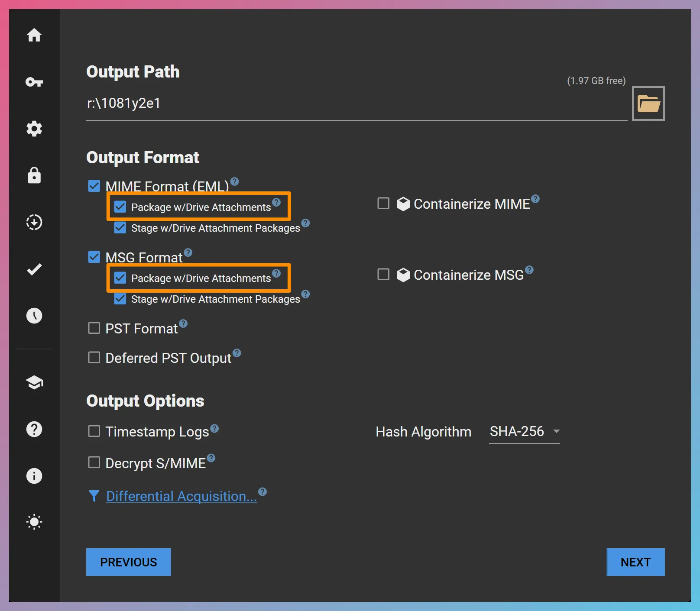
Task: Click the padlock icon in sidebar
Action: [x=34, y=175]
